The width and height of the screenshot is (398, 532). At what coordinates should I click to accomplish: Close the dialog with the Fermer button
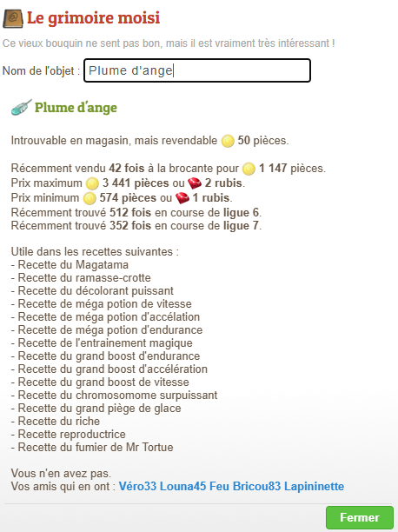point(360,517)
